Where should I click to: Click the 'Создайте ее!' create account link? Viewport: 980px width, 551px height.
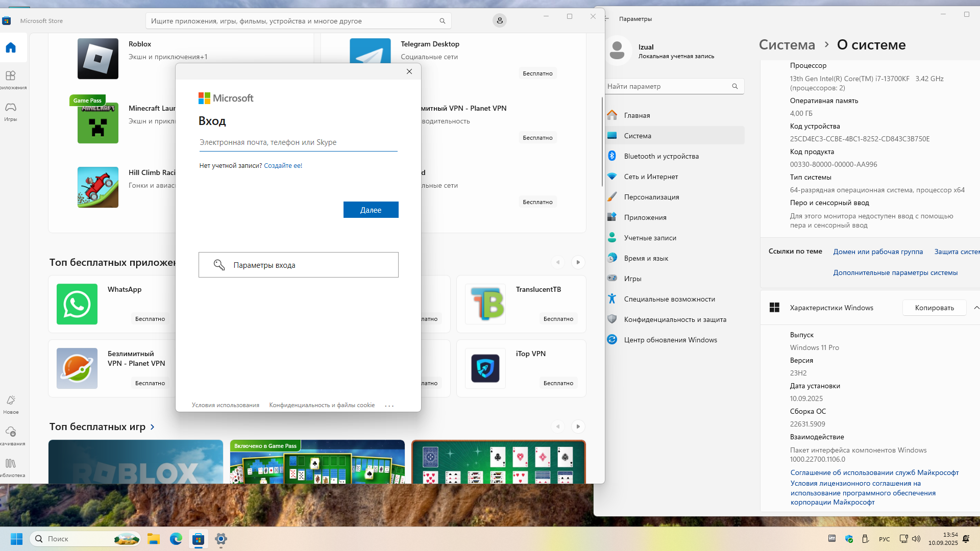click(x=283, y=166)
